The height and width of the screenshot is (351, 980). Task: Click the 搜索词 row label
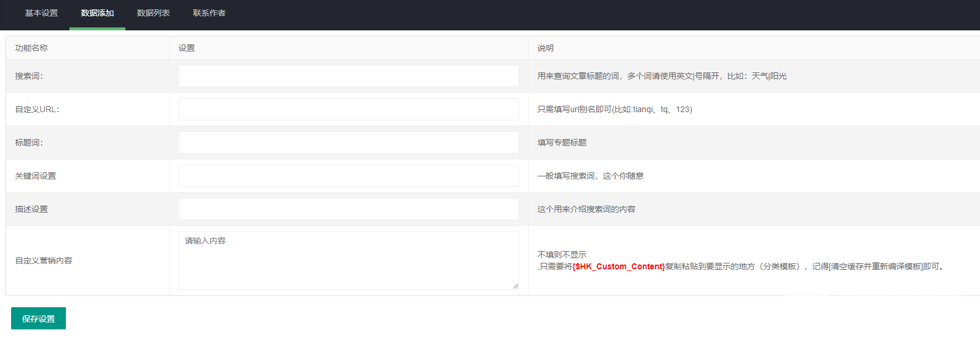pyautogui.click(x=29, y=76)
